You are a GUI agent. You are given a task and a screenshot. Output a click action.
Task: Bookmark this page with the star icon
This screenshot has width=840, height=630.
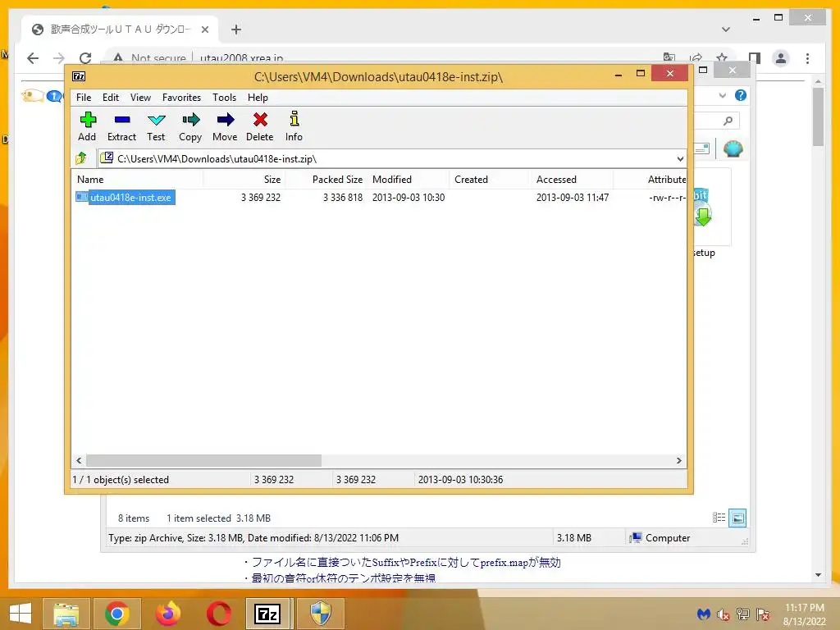[722, 58]
